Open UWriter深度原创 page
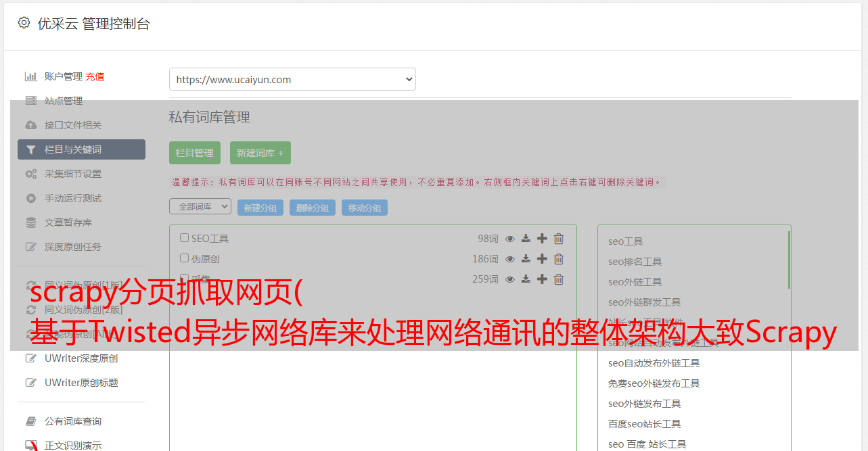 [x=81, y=358]
